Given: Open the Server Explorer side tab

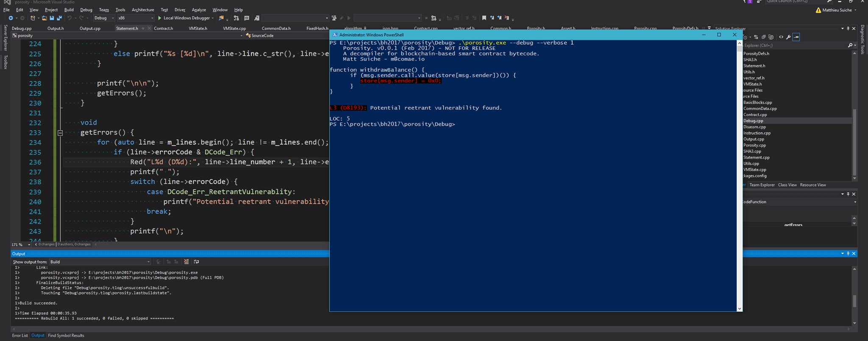Looking at the screenshot, I should [6, 38].
